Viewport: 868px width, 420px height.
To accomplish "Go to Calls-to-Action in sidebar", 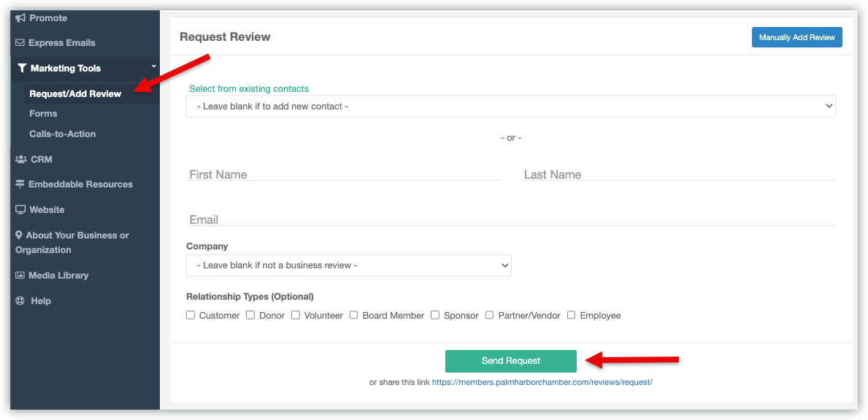I will point(62,134).
